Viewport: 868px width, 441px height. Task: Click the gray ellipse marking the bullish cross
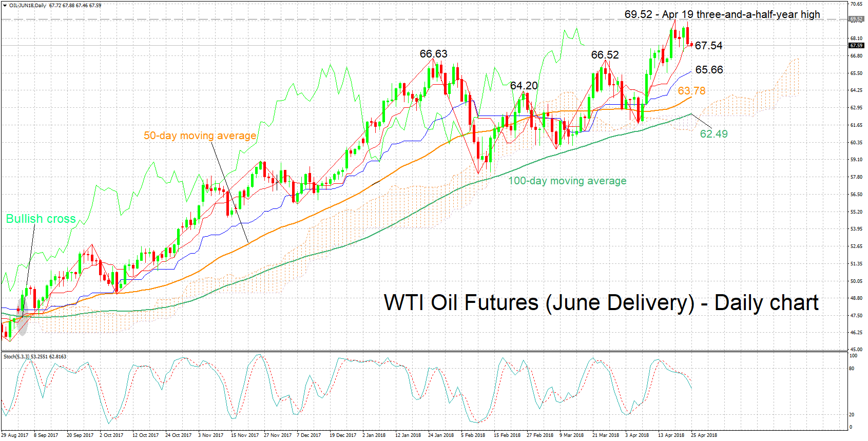(x=22, y=315)
